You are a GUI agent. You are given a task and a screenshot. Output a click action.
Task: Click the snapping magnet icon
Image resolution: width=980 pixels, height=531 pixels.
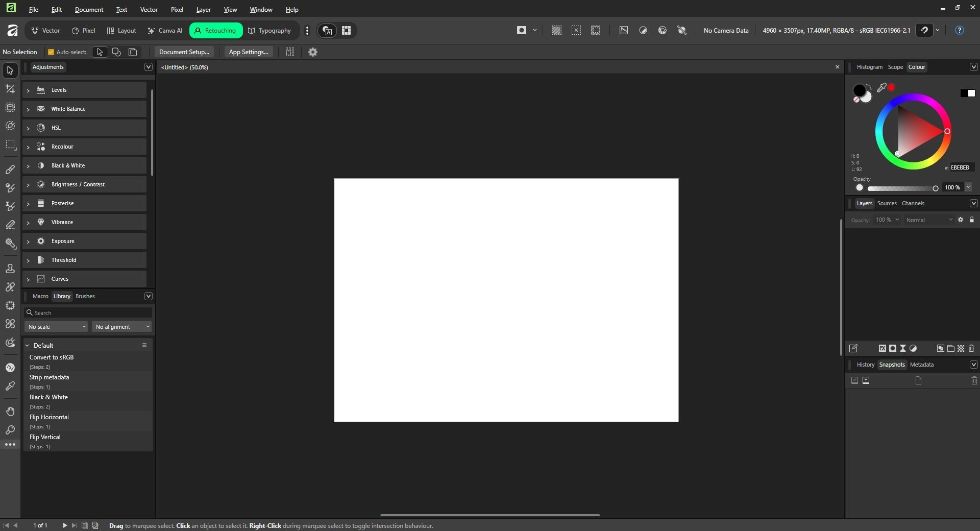(x=924, y=31)
